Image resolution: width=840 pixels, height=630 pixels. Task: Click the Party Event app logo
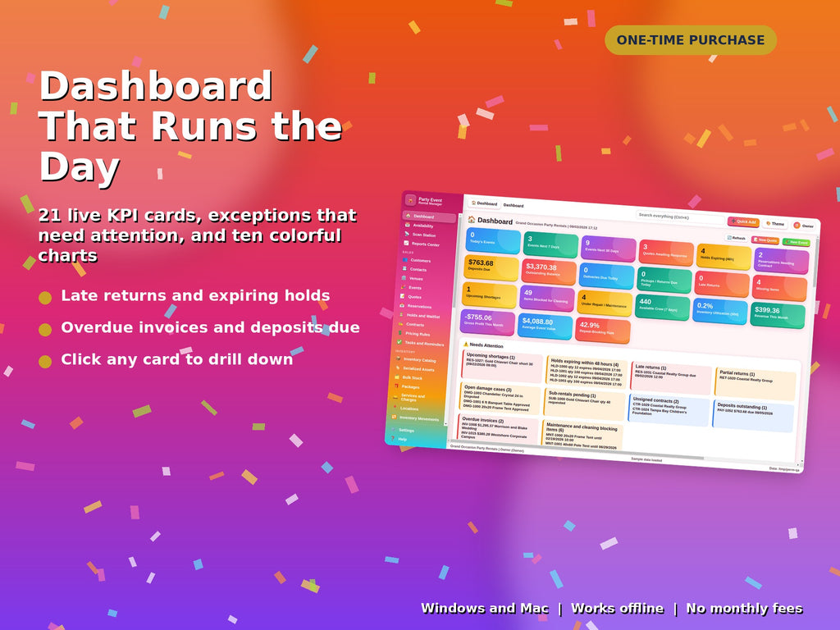pyautogui.click(x=411, y=200)
